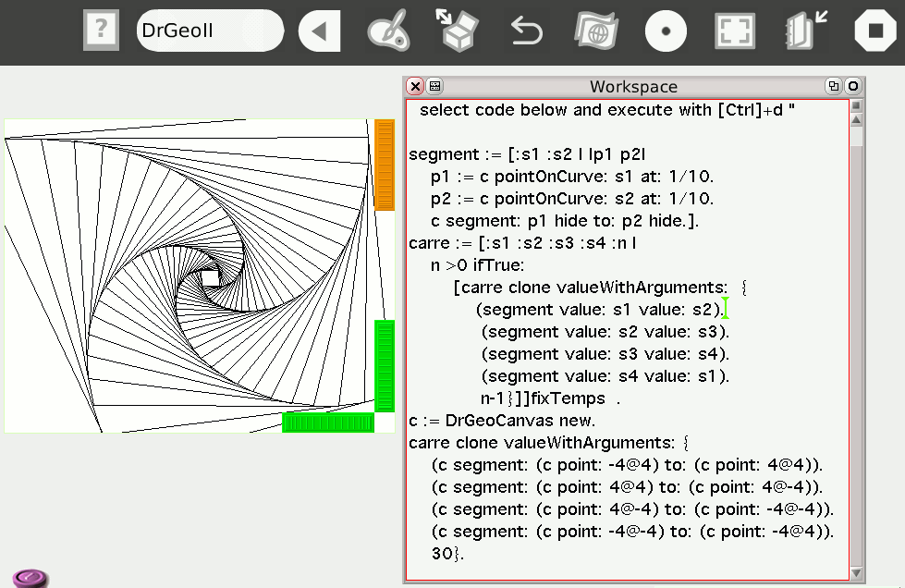Click the back arrow toolbar button
Image resolution: width=905 pixels, height=588 pixels.
(319, 31)
